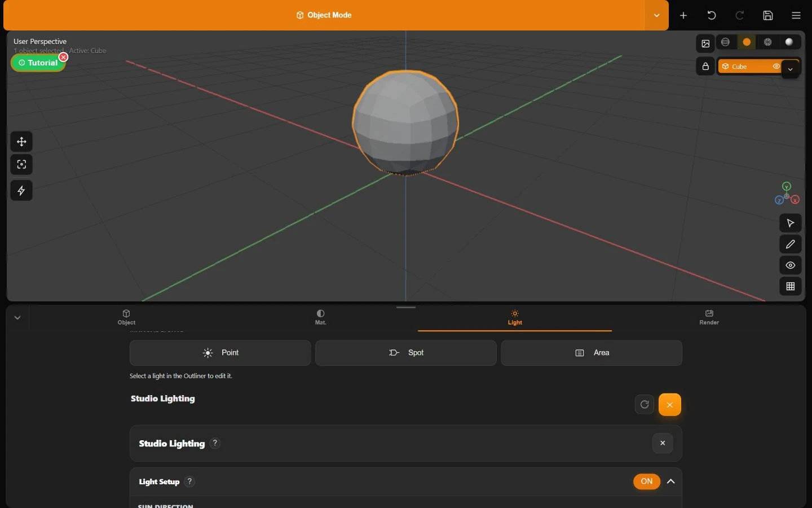Undo the last action

point(712,15)
